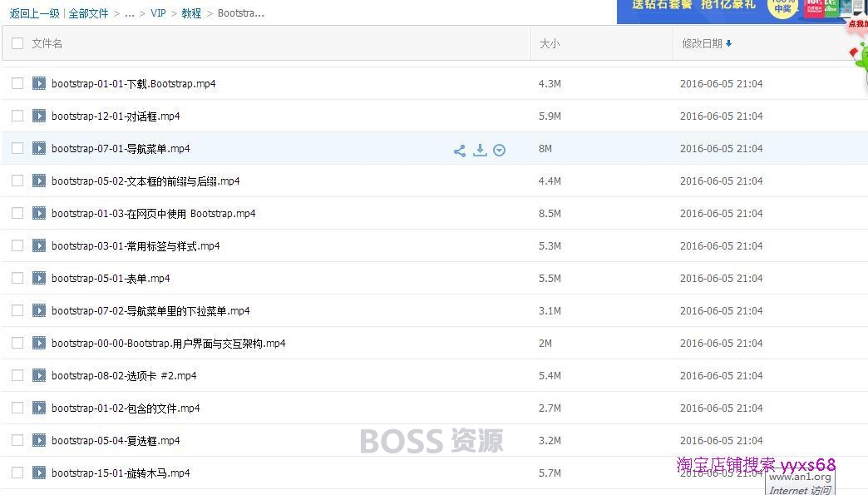
Task: Open file bootstrap-05-02-文本框的前缀与后缀.mp4
Action: (x=145, y=181)
